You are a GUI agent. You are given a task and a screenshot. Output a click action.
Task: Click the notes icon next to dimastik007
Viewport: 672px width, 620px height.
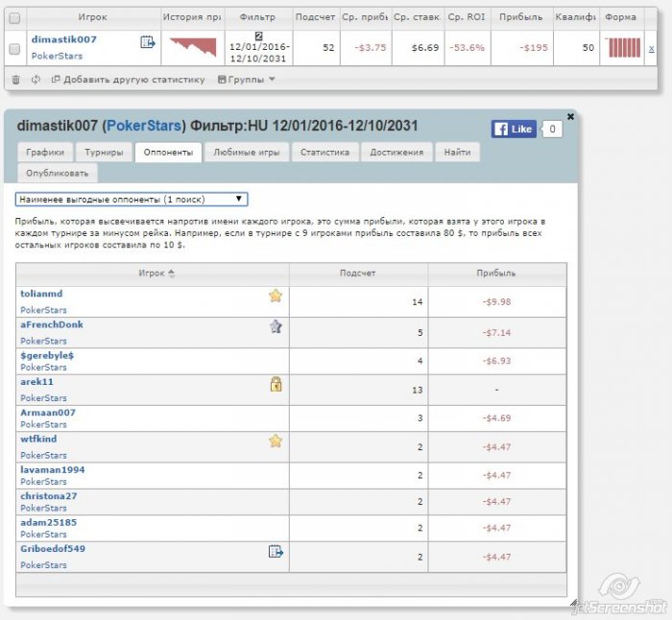148,42
